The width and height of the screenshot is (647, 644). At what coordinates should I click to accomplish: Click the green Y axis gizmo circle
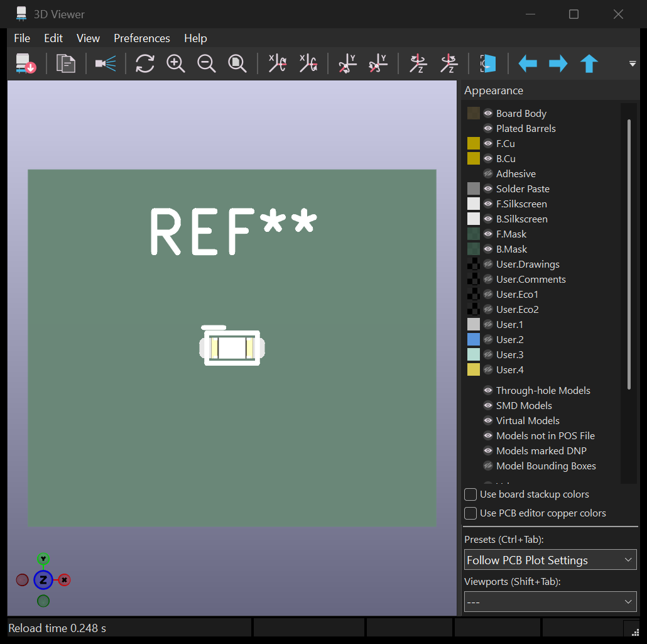click(43, 559)
